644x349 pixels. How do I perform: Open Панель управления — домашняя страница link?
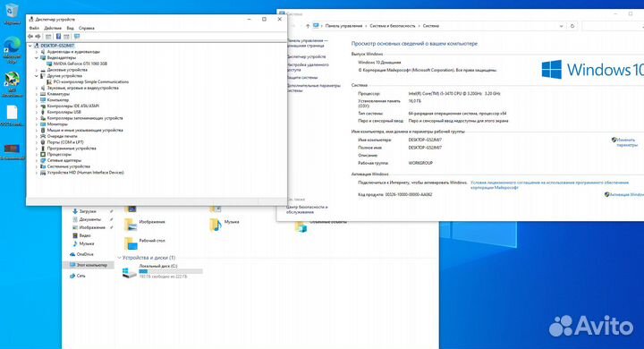(307, 43)
